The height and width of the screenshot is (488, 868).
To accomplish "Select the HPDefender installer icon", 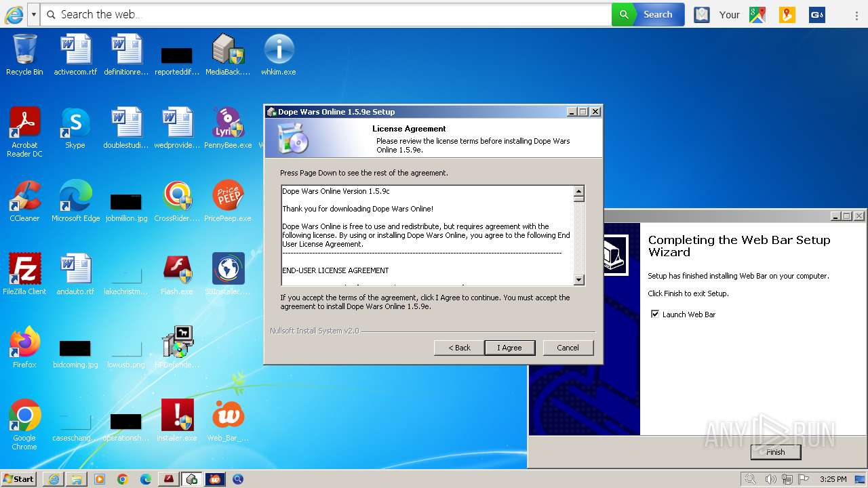I will click(177, 342).
